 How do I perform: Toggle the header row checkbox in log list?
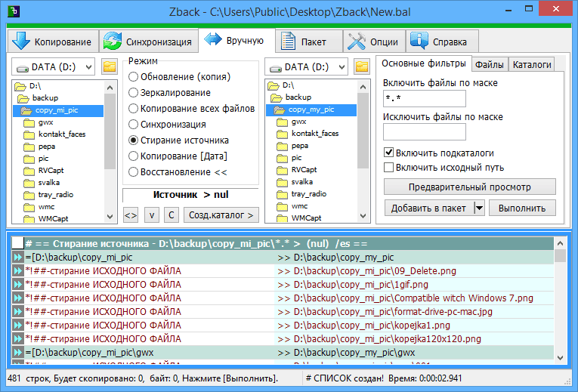[17, 243]
